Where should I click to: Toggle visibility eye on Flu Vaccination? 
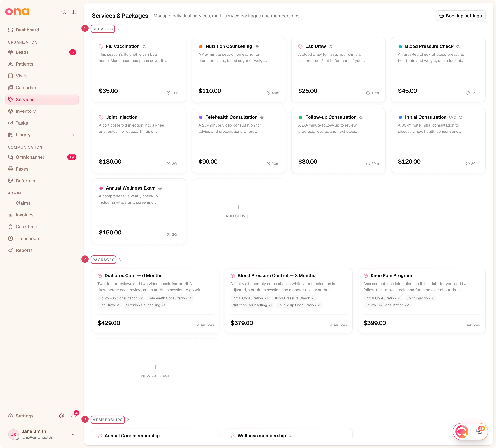coord(144,47)
